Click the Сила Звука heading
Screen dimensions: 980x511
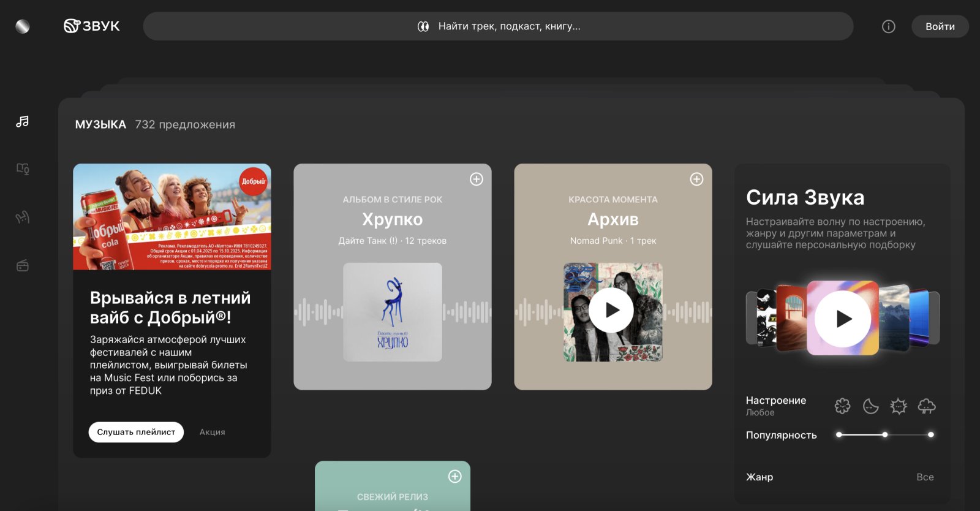click(805, 197)
